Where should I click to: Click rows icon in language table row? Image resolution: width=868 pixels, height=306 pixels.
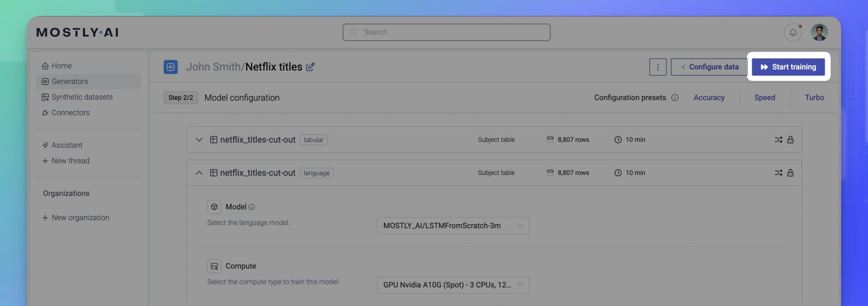coord(550,173)
